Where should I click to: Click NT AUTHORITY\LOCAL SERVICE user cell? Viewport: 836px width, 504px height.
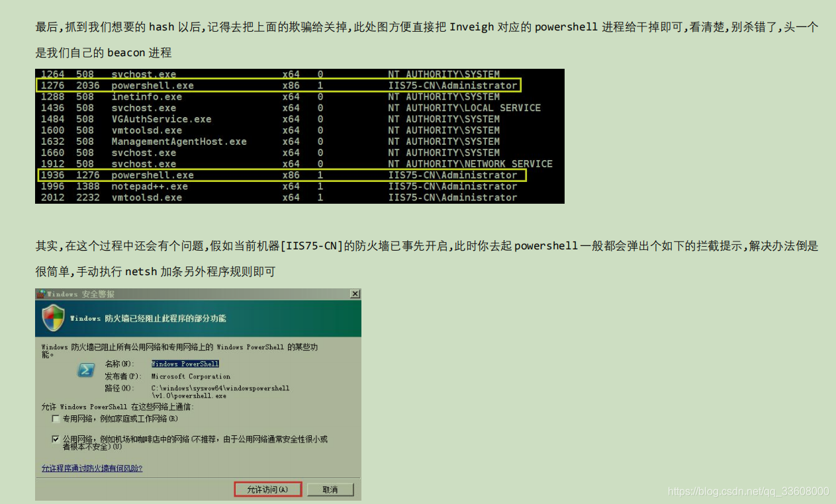click(464, 108)
